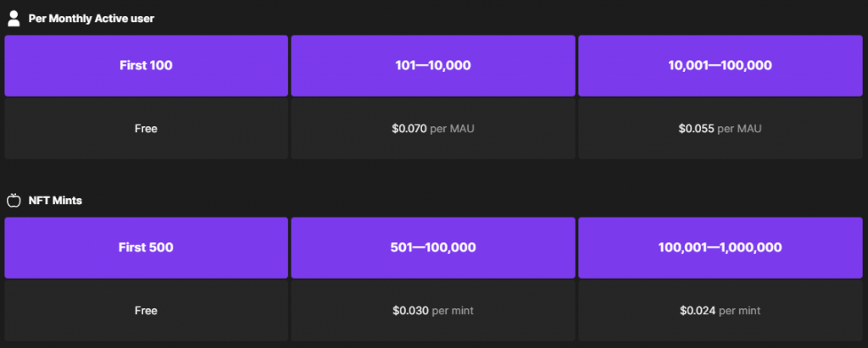The width and height of the screenshot is (868, 348).
Task: Click the Free cell under First 100
Action: click(x=146, y=129)
